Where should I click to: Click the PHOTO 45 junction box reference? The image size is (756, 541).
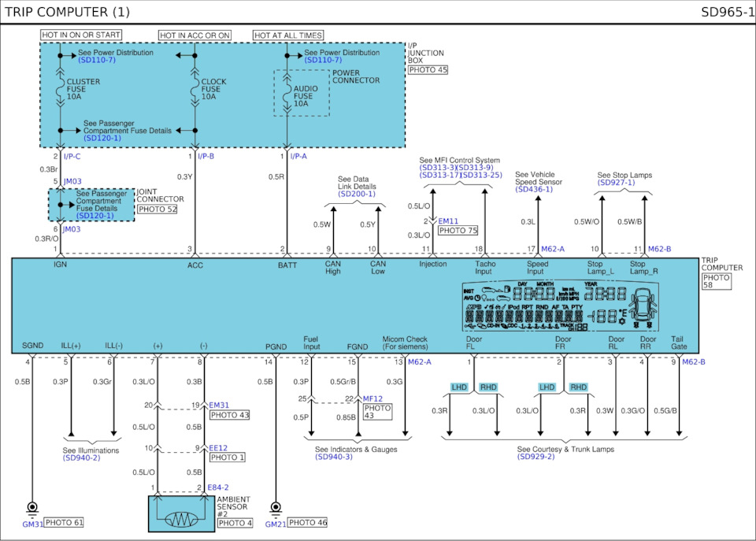pos(428,70)
